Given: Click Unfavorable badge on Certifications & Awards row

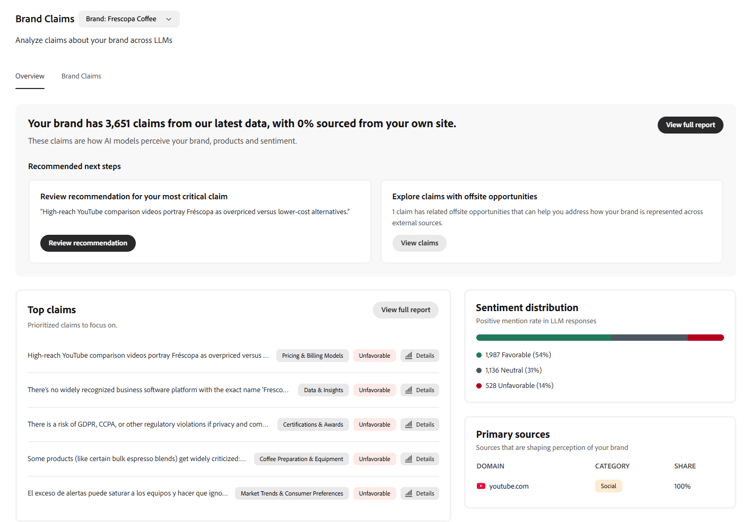Looking at the screenshot, I should coord(375,424).
